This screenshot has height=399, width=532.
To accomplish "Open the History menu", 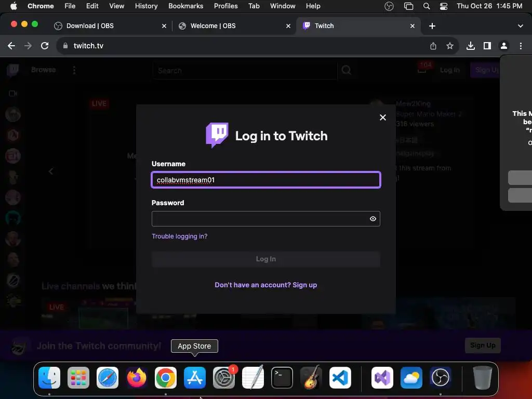I will (146, 6).
